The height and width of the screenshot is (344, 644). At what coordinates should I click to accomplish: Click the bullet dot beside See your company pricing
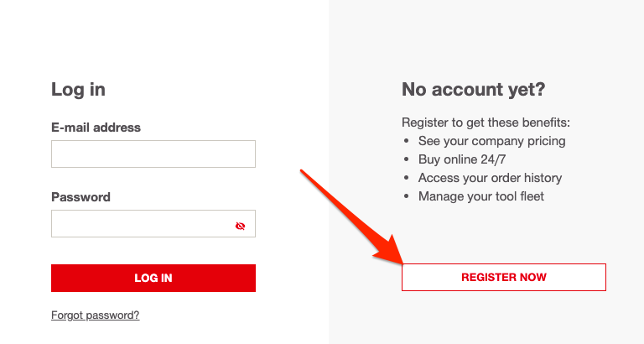406,141
